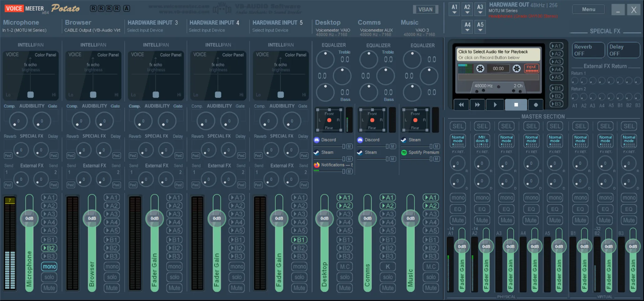Click the MIX down B mode button

tap(482, 141)
